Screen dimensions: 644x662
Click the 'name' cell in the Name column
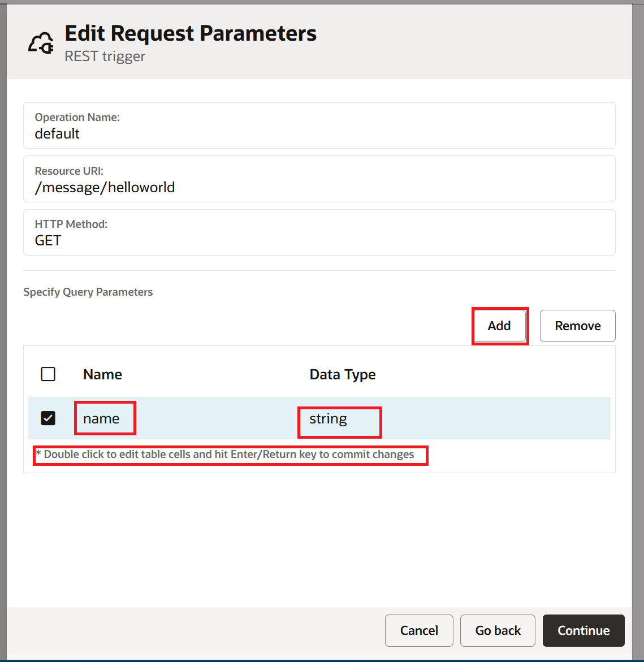(102, 419)
